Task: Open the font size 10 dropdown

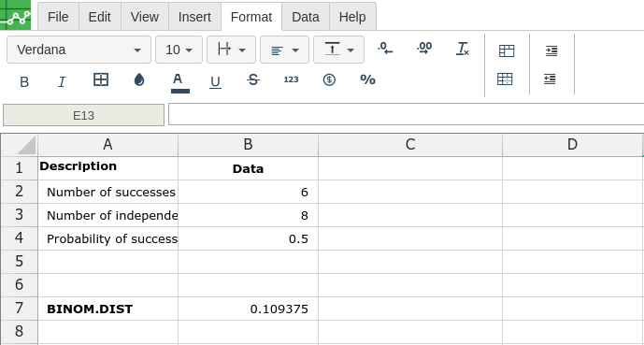Action: 179,50
